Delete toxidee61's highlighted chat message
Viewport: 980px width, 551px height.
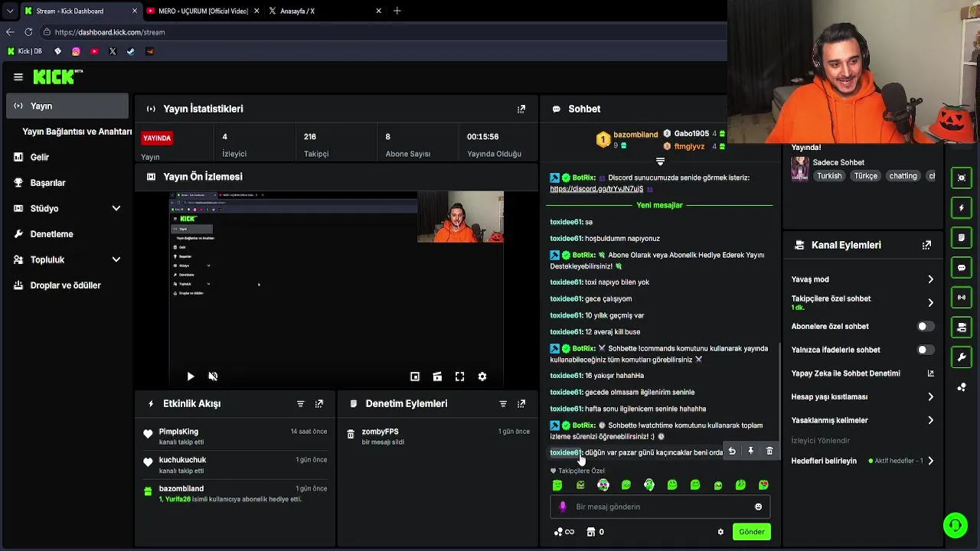(769, 452)
